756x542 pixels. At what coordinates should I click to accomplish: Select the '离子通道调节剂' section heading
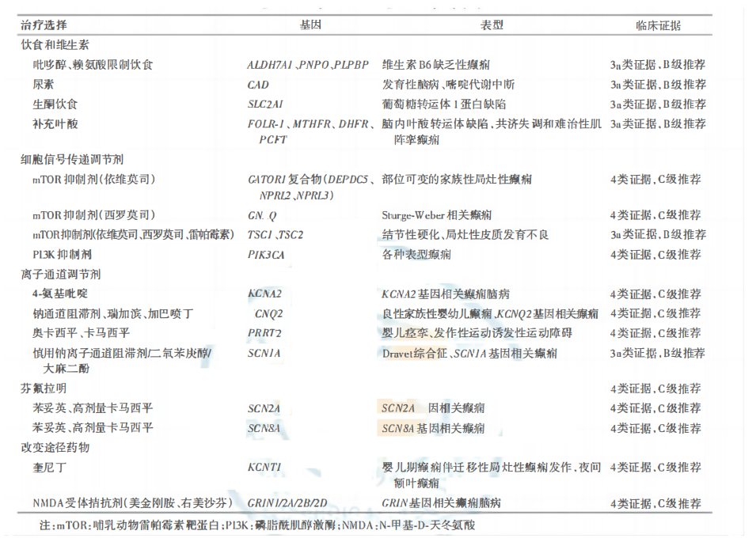click(x=61, y=274)
